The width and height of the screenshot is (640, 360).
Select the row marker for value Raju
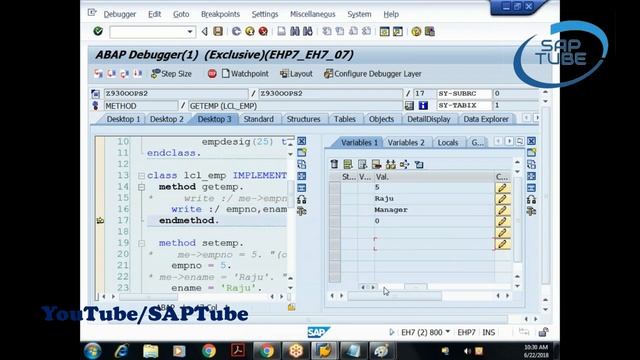[x=335, y=199]
